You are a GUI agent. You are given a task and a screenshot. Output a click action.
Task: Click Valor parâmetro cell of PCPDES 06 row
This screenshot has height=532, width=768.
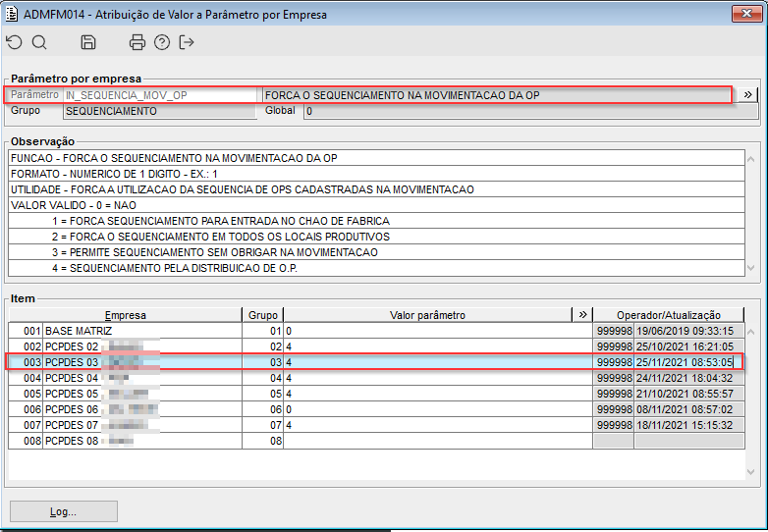click(x=438, y=409)
